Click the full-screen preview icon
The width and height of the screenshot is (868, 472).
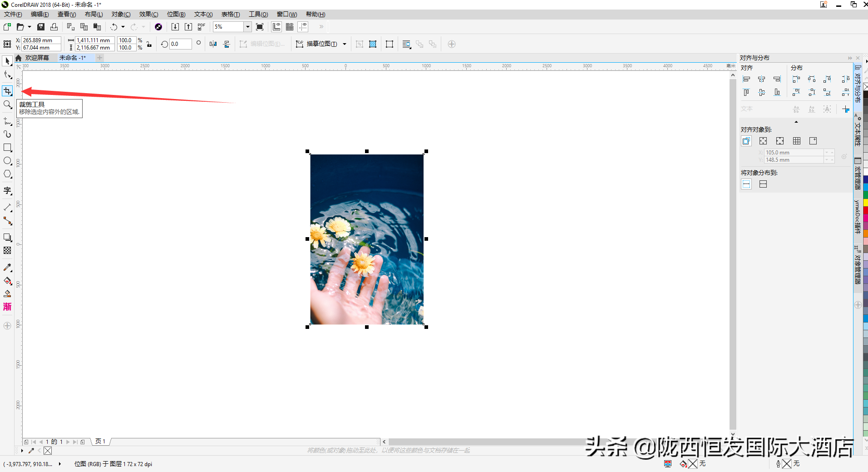(260, 27)
